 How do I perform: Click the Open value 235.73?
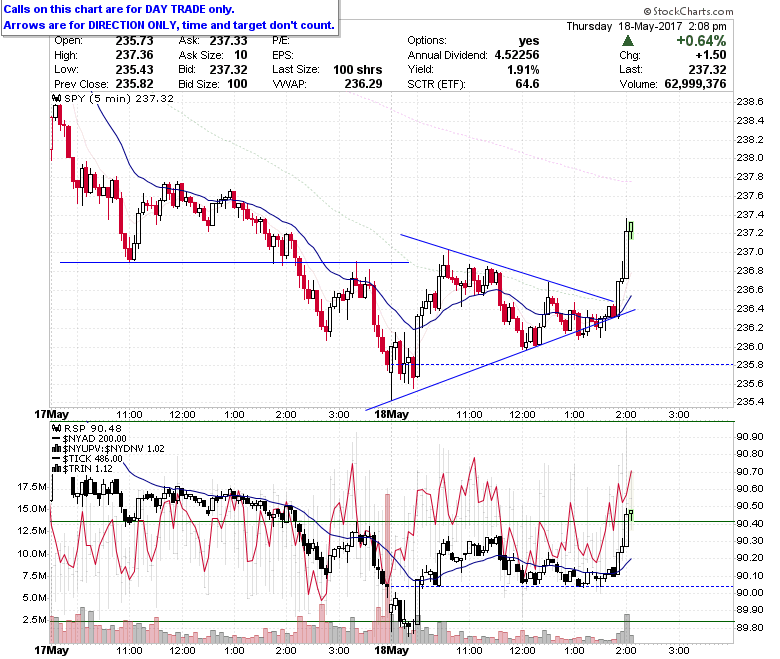point(134,41)
